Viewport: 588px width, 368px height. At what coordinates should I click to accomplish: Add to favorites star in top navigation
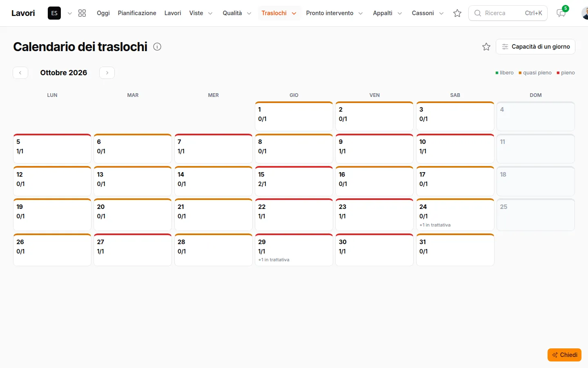click(x=457, y=13)
